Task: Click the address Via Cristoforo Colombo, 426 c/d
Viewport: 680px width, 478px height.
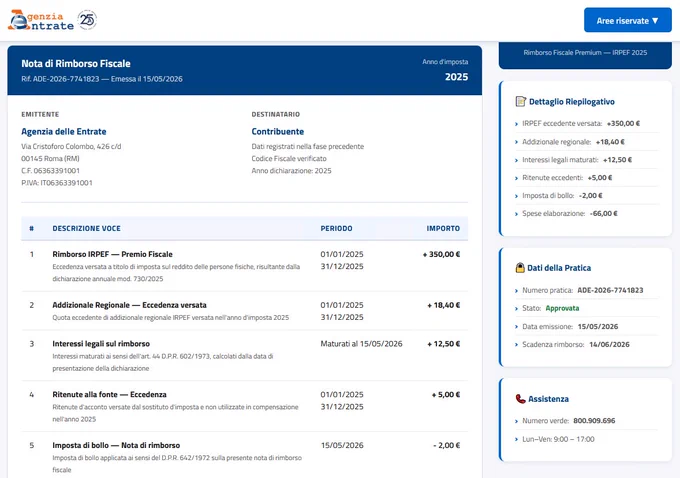Action: (71, 147)
